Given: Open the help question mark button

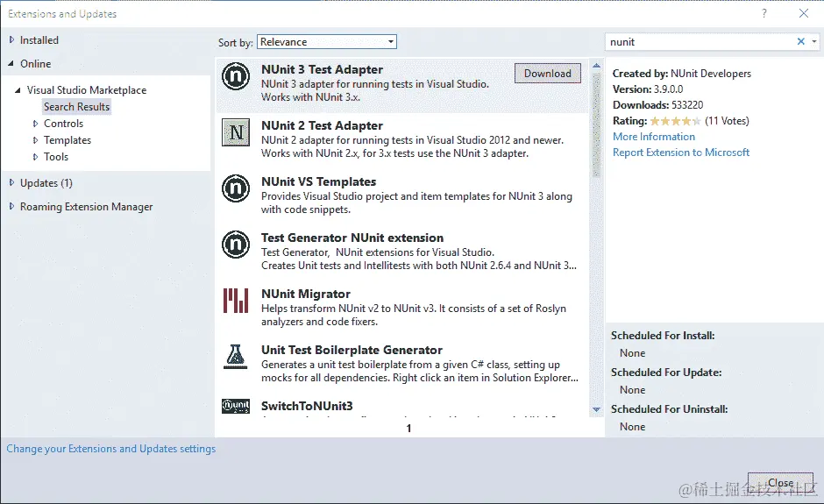Looking at the screenshot, I should pos(764,14).
